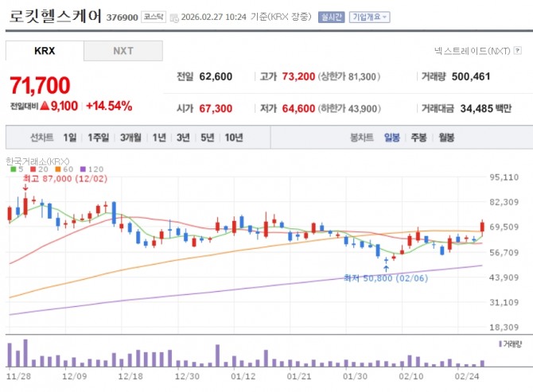Switch to 주봉 weekly candle chart
Image resolution: width=533 pixels, height=392 pixels.
[418, 138]
